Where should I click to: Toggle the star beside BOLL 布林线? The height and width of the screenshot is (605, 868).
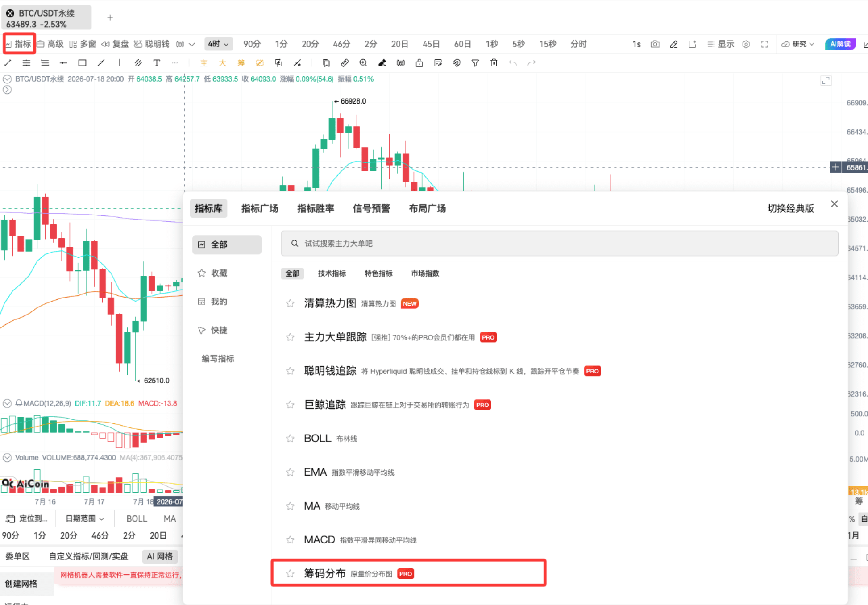click(290, 439)
